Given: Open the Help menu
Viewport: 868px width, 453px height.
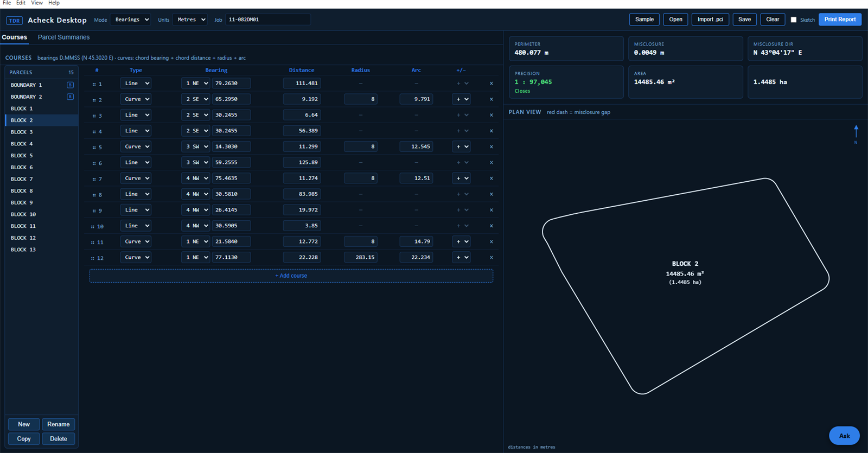Looking at the screenshot, I should 54,3.
